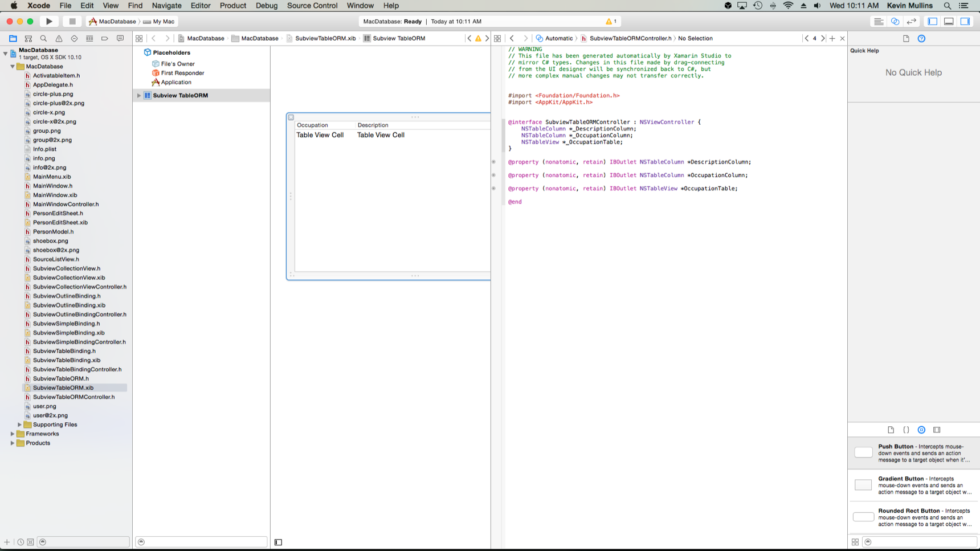The width and height of the screenshot is (980, 551).
Task: Select My Mac run destination
Action: coord(164,22)
